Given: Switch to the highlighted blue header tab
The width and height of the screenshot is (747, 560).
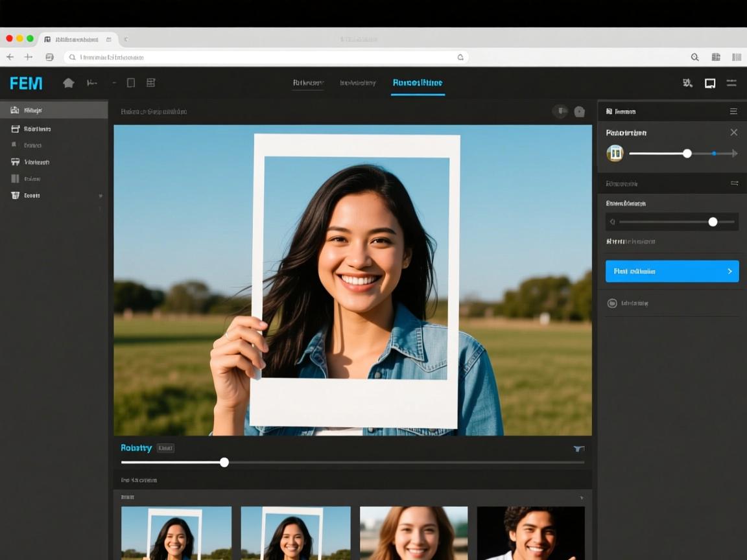Looking at the screenshot, I should coord(418,83).
